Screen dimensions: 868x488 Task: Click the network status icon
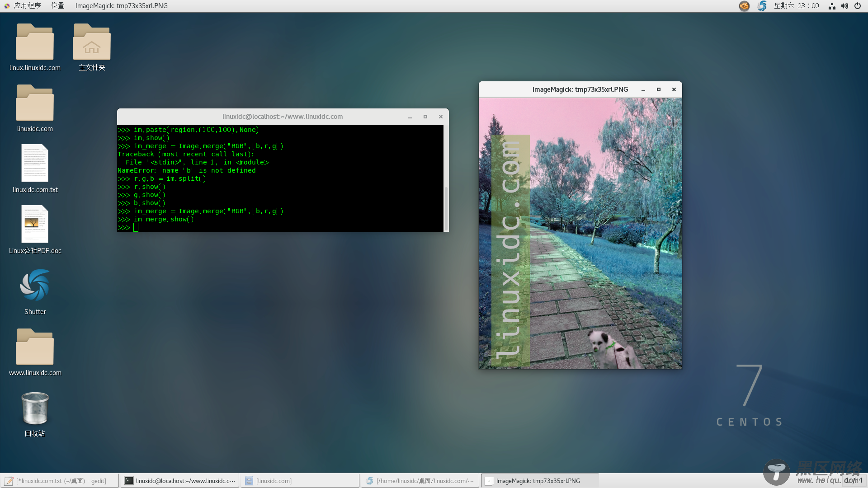[831, 6]
